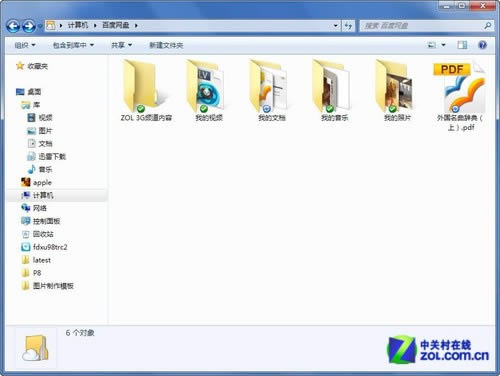Click 计算机 in the address breadcrumb

[78, 25]
